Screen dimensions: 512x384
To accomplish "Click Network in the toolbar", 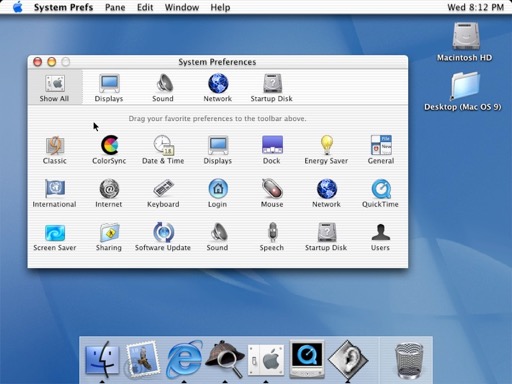I will [218, 88].
